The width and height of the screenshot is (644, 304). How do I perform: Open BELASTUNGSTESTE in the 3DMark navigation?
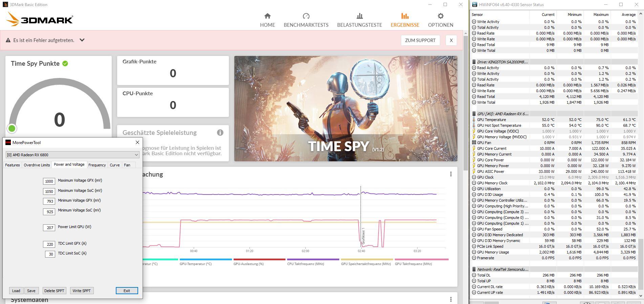[360, 20]
